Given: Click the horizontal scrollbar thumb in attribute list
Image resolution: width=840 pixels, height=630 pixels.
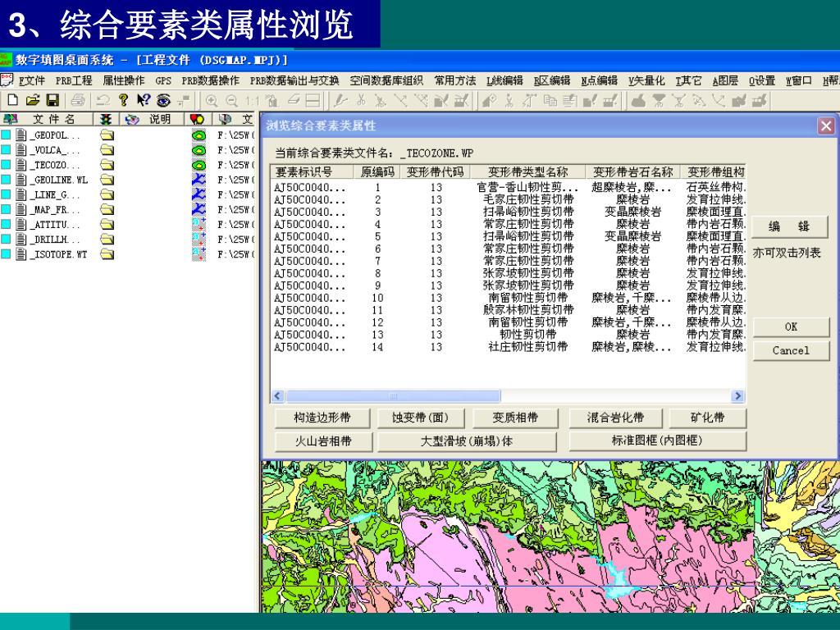Looking at the screenshot, I should point(393,396).
